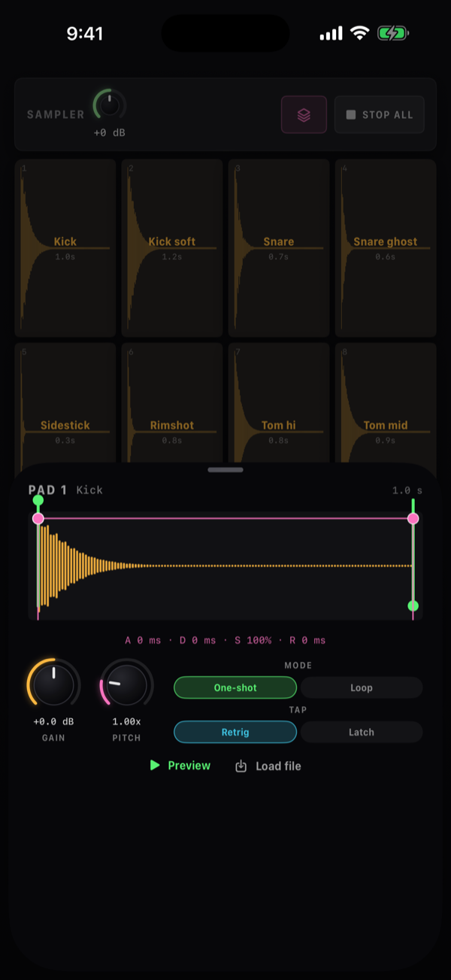451x980 pixels.
Task: Click the +0 dB master level text
Action: [110, 133]
